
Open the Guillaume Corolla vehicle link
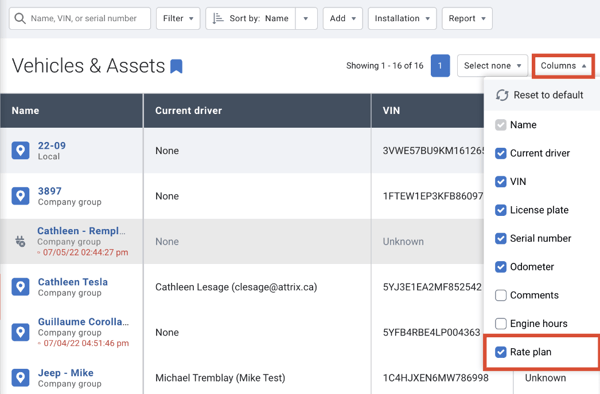pos(83,322)
